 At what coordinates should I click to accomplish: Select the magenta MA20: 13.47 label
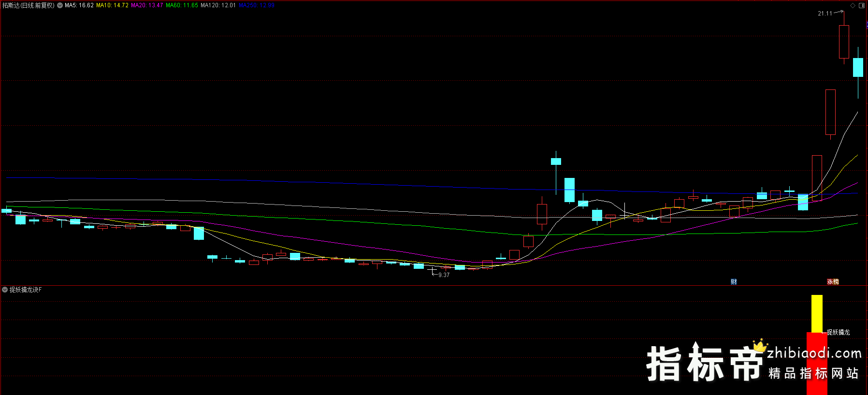click(147, 5)
